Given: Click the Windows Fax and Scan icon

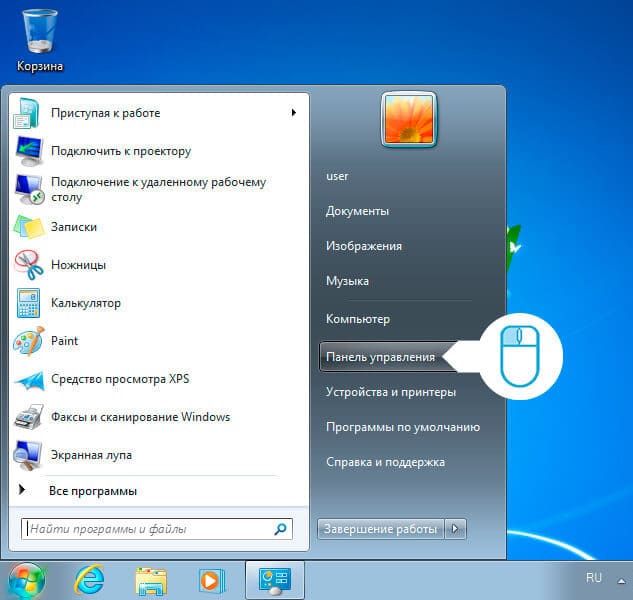Looking at the screenshot, I should tap(28, 417).
